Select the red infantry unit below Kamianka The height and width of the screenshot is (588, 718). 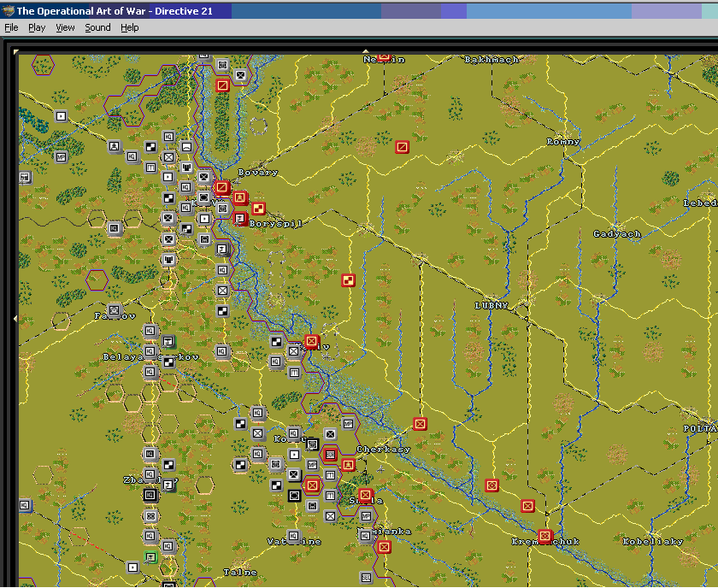(384, 547)
